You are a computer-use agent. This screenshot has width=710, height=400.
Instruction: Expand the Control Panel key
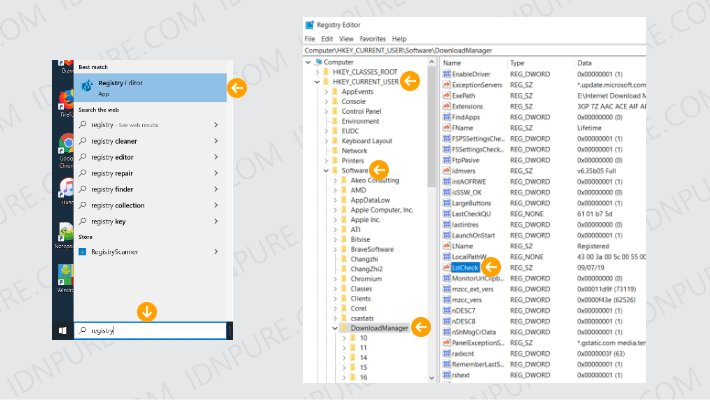pos(326,111)
